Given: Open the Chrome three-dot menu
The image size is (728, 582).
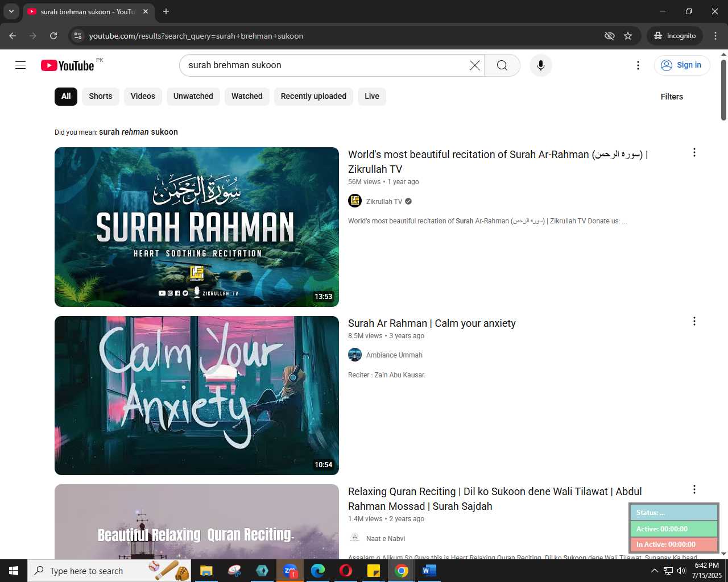Looking at the screenshot, I should coord(715,36).
